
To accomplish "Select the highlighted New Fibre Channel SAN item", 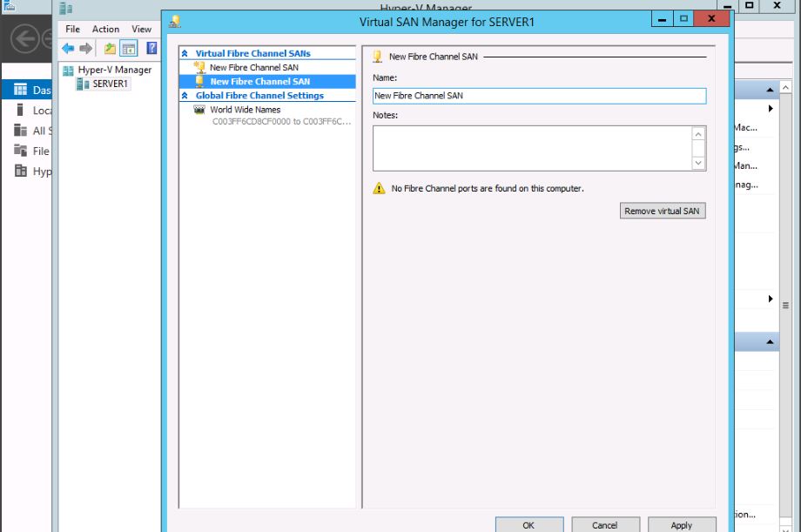I will pos(267,81).
